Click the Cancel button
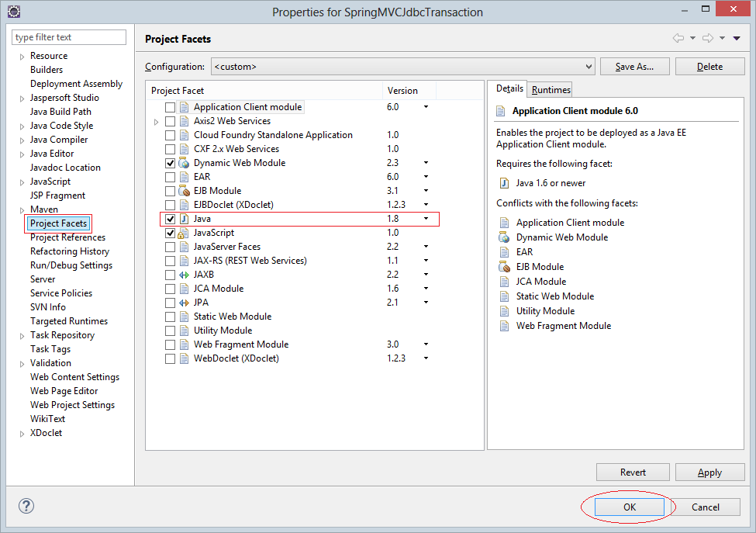This screenshot has width=756, height=533. [706, 507]
